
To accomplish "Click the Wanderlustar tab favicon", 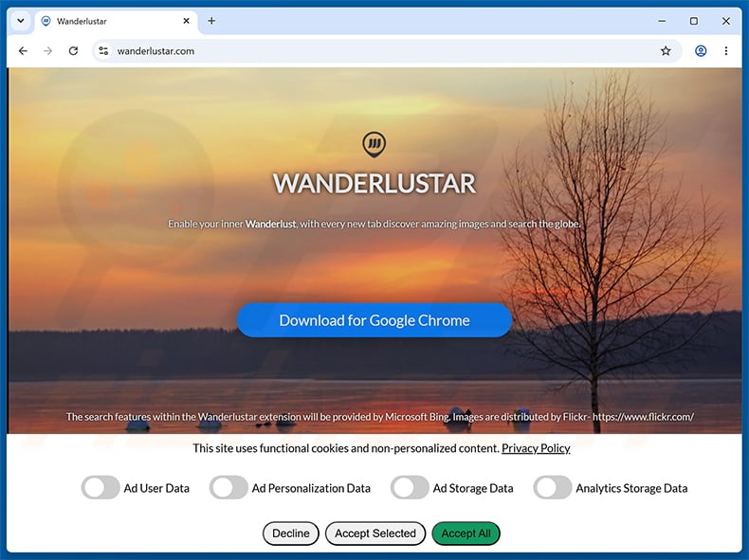I will (46, 21).
